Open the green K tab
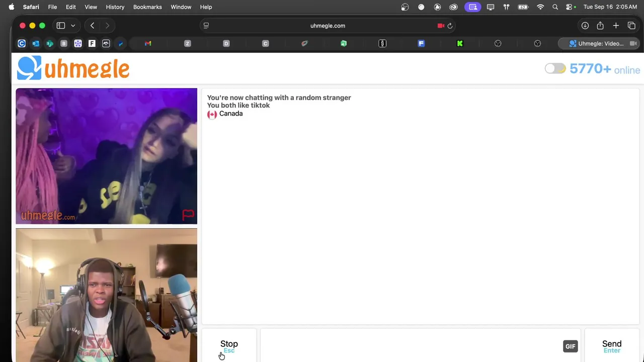This screenshot has height=362, width=644. pos(460,44)
